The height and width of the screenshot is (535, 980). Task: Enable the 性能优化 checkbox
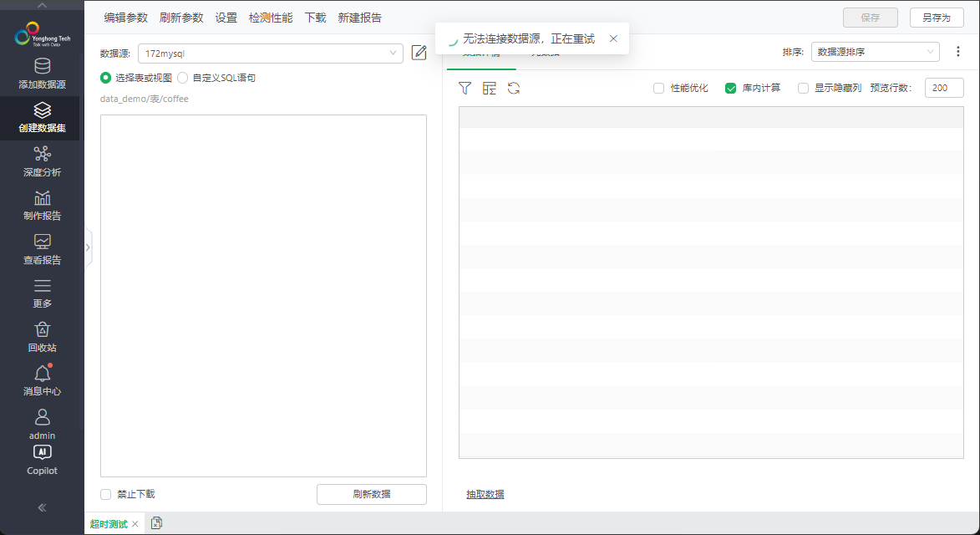click(658, 88)
